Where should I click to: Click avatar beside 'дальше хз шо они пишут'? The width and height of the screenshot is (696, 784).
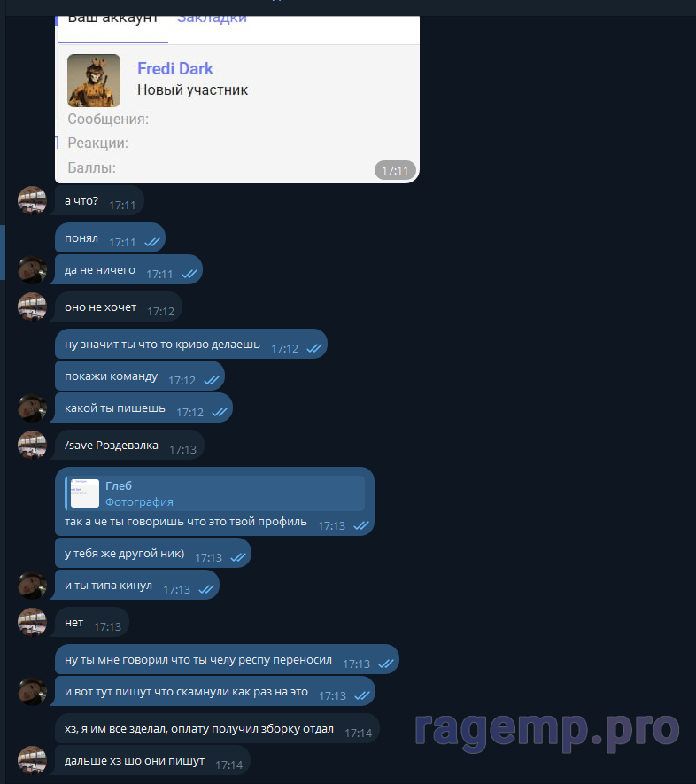pyautogui.click(x=32, y=760)
